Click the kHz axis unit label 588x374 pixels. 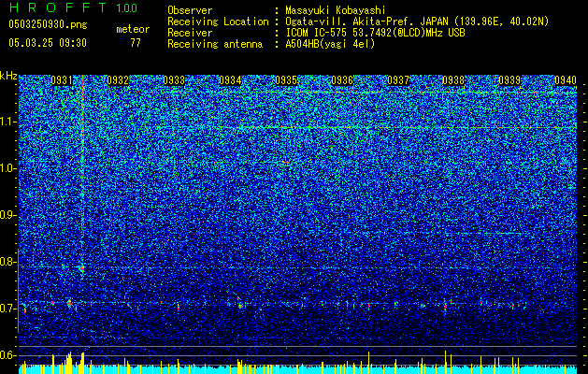click(x=8, y=76)
